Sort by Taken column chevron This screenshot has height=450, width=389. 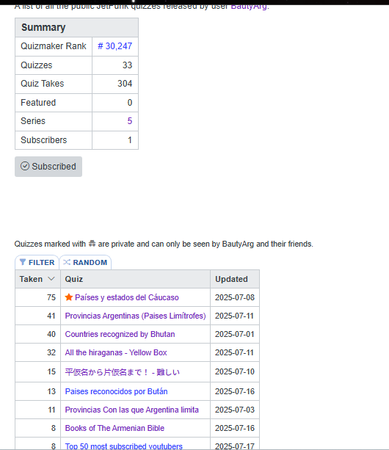pos(51,279)
